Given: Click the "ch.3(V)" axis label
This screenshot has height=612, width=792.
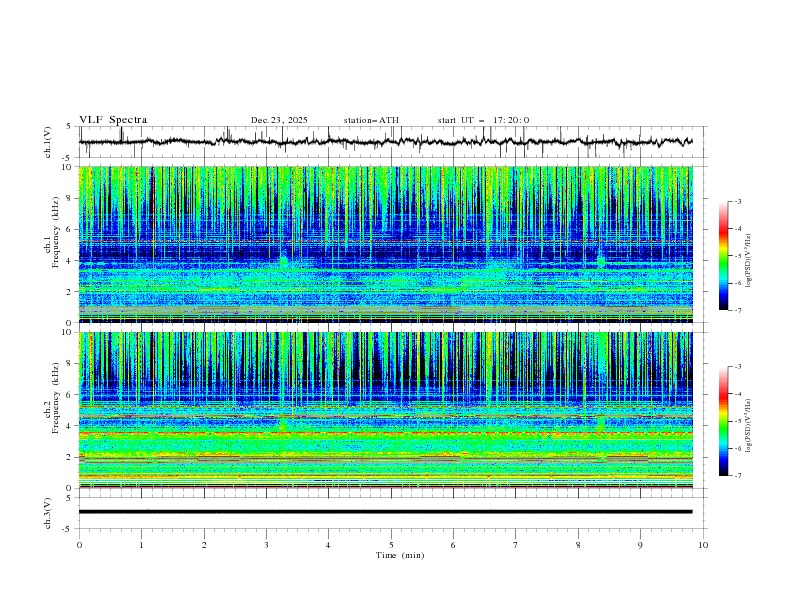Looking at the screenshot, I should pyautogui.click(x=48, y=513).
